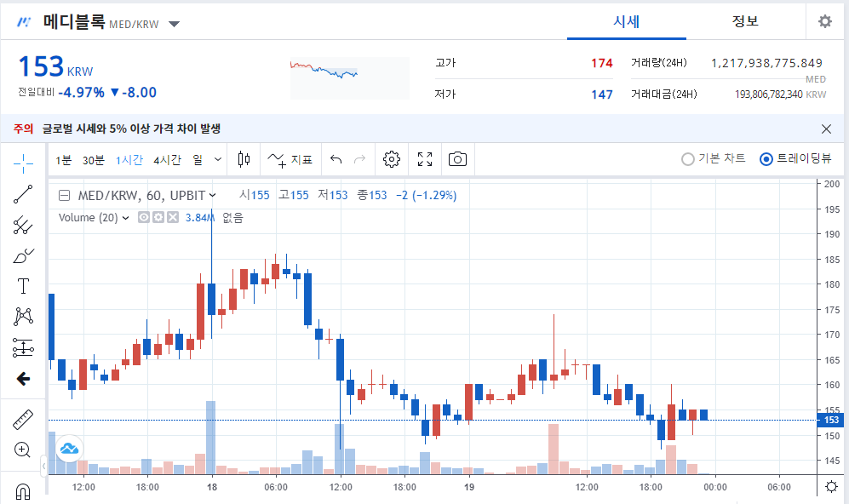The width and height of the screenshot is (849, 504).
Task: Select the XABCD pattern tool
Action: click(x=23, y=317)
